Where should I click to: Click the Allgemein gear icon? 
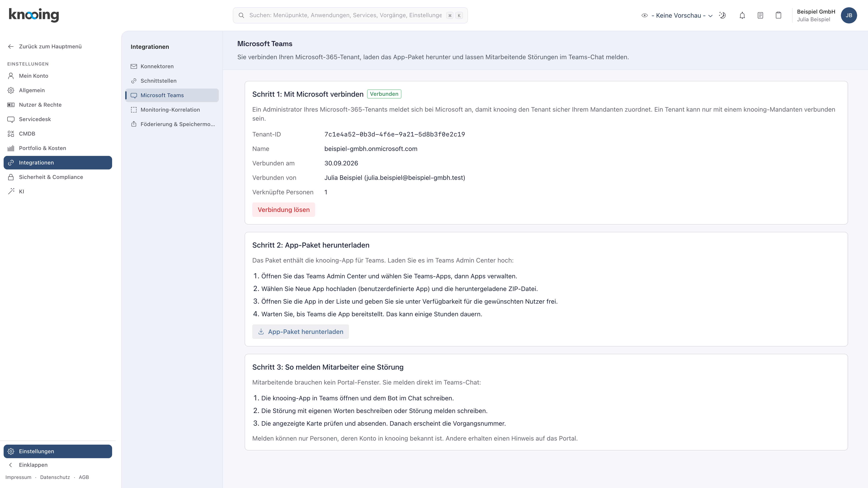pos(11,90)
